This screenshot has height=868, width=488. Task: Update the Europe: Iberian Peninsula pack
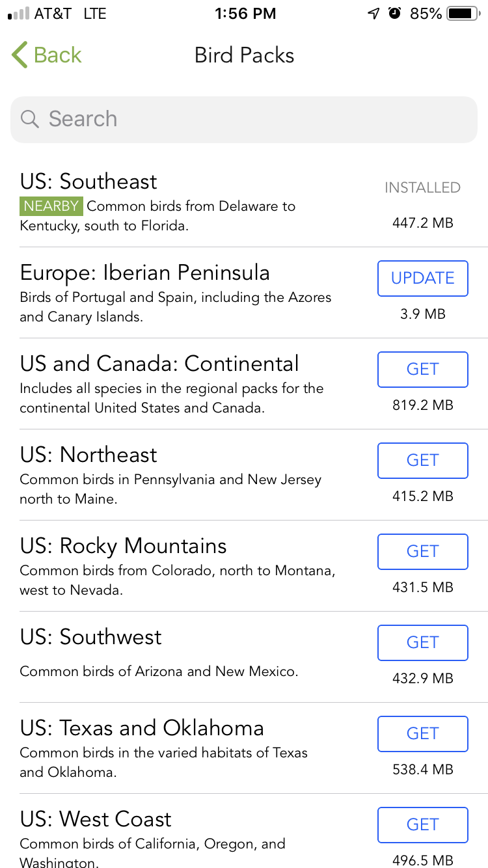point(422,278)
